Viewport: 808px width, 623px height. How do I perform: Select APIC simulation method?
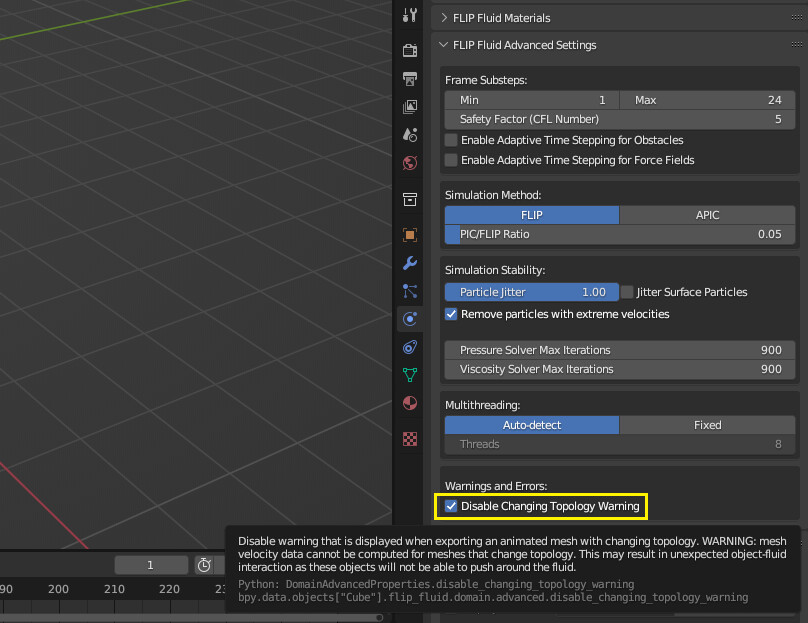(x=708, y=215)
